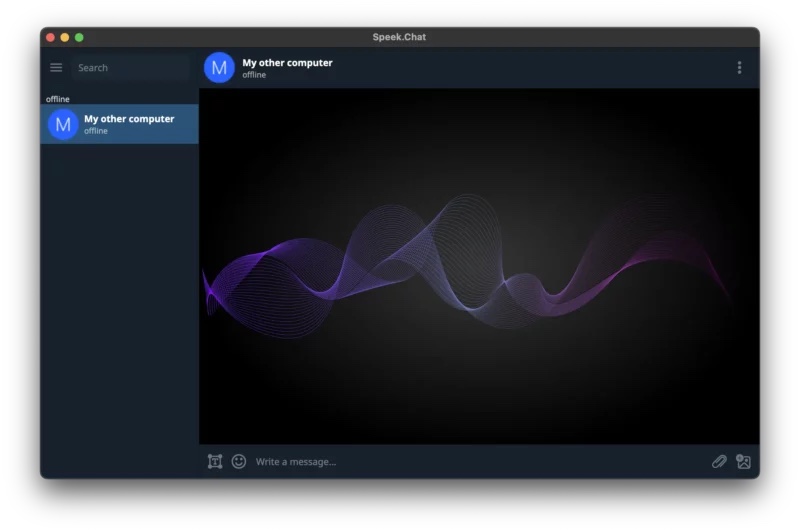800x532 pixels.
Task: Click the offline status under header name
Action: [x=254, y=75]
